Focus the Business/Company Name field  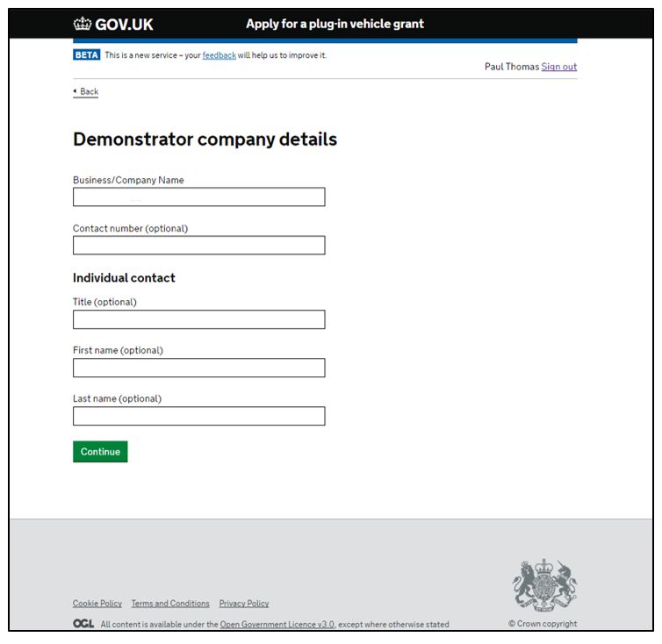[x=198, y=197]
